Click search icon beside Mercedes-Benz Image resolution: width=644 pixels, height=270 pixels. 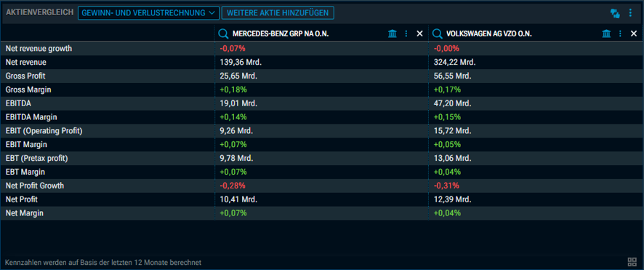click(x=223, y=34)
